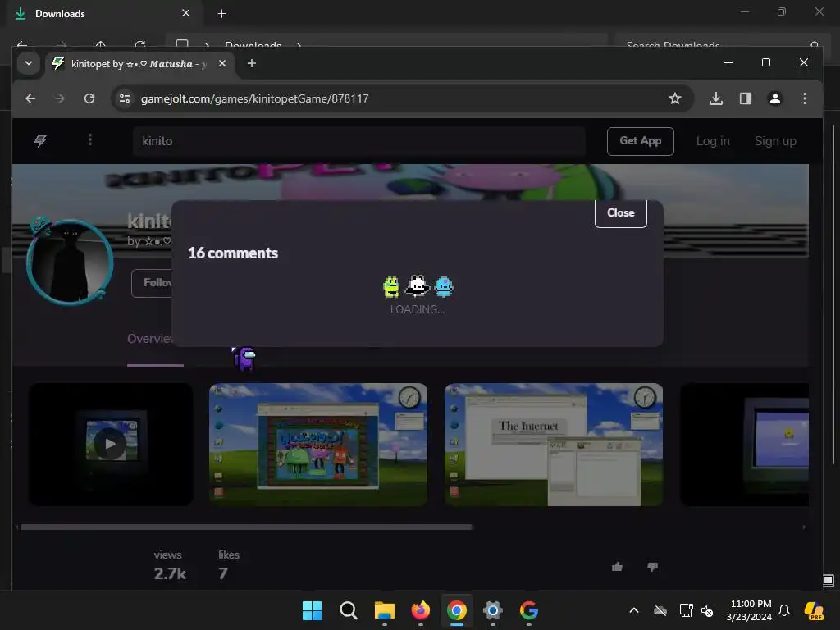Open the Log in link
840x630 pixels.
coord(713,141)
